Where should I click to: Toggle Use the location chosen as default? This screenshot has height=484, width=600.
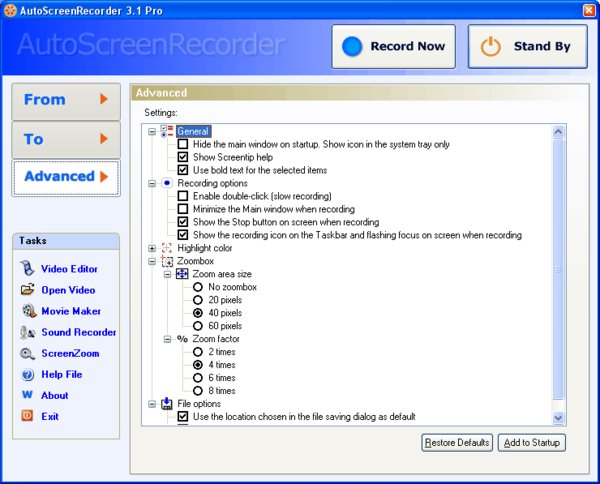point(183,417)
